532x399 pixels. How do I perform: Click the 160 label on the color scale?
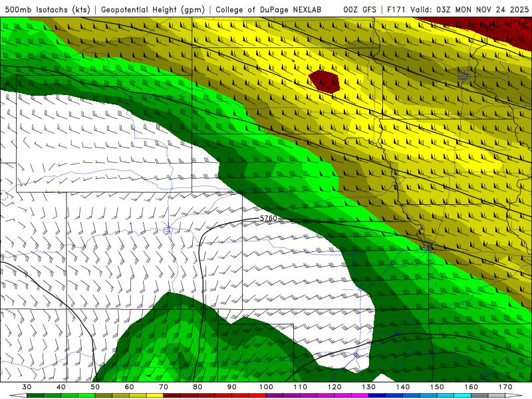(x=471, y=387)
